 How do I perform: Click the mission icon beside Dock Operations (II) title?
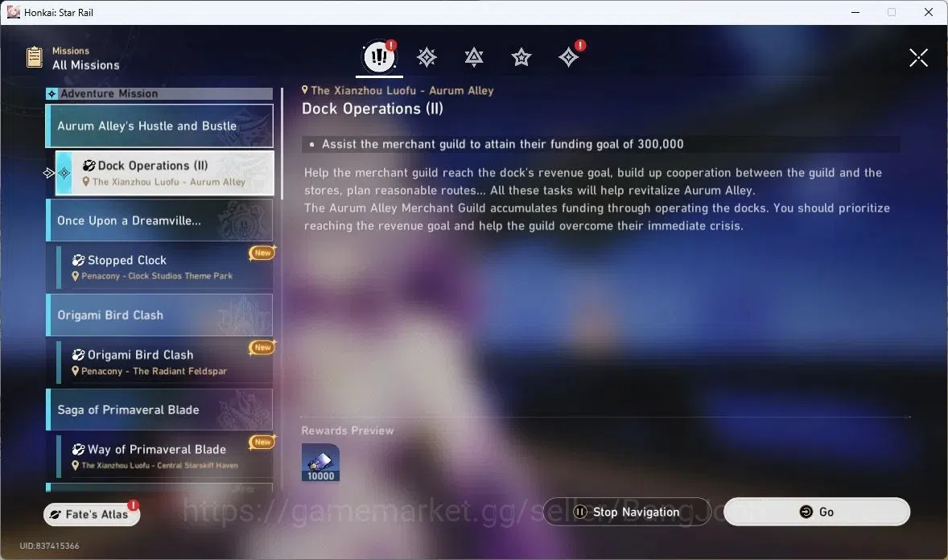(89, 166)
